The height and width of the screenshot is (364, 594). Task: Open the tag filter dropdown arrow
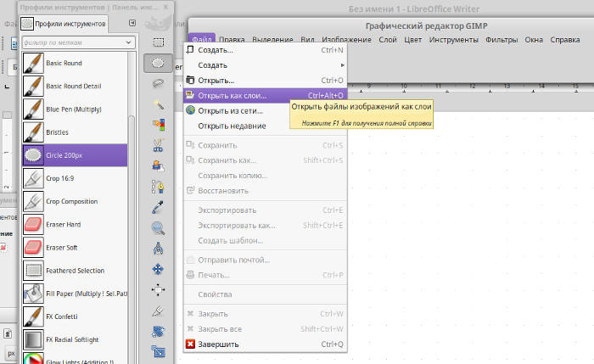pyautogui.click(x=128, y=42)
